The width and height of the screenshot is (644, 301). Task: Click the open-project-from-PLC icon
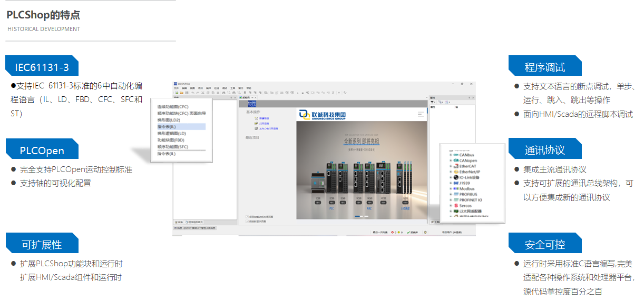click(256, 128)
